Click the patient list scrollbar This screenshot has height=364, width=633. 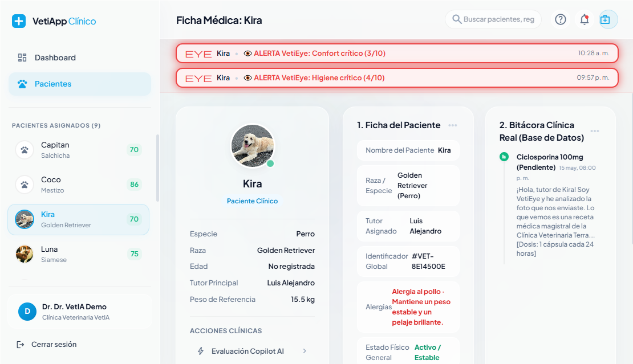pos(157,168)
